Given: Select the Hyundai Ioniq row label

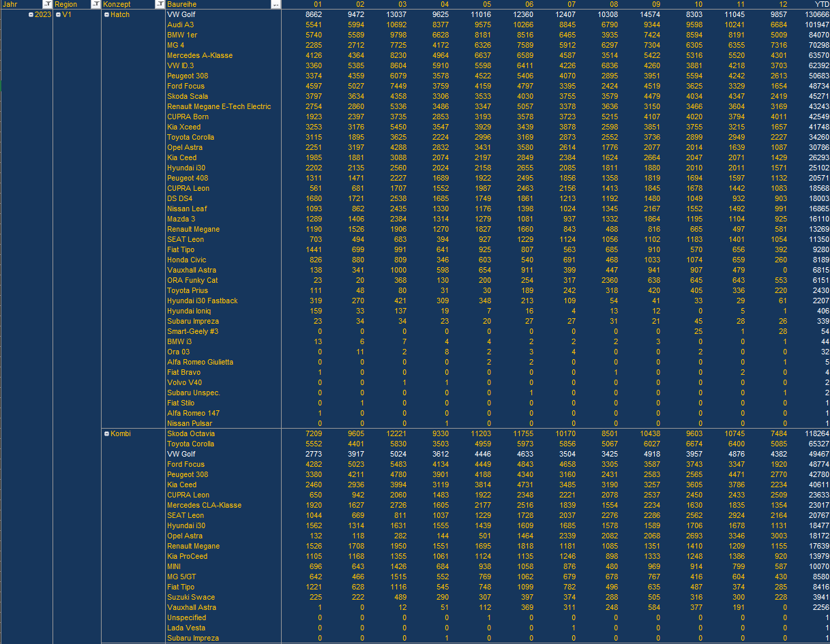Looking at the screenshot, I should [x=190, y=311].
